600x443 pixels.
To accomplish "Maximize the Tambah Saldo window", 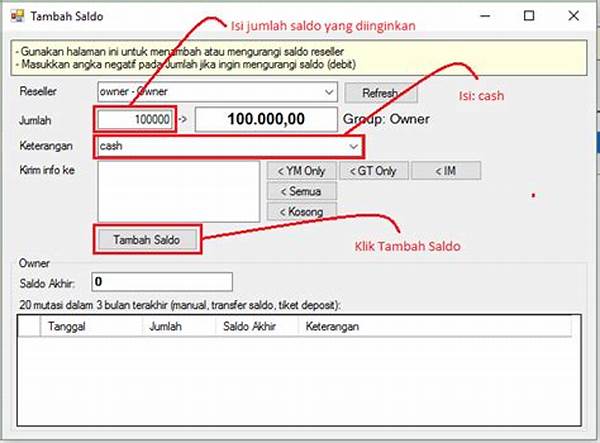I will (528, 17).
